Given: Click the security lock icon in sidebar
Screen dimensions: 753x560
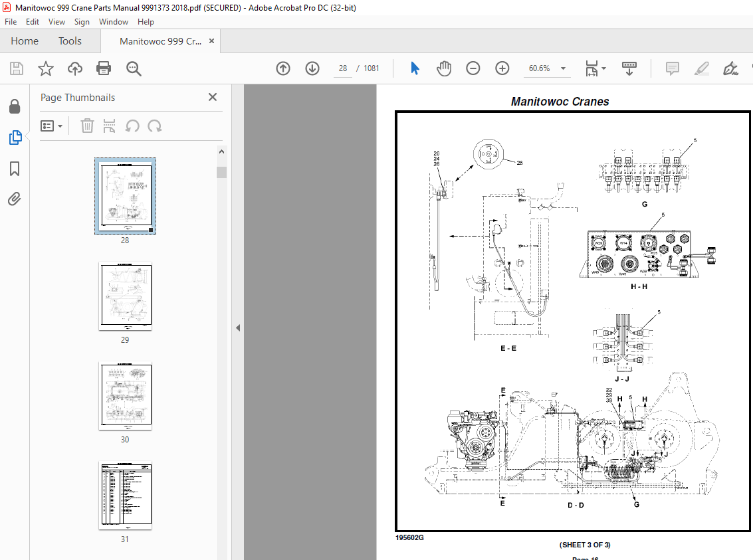Looking at the screenshot, I should [x=15, y=106].
